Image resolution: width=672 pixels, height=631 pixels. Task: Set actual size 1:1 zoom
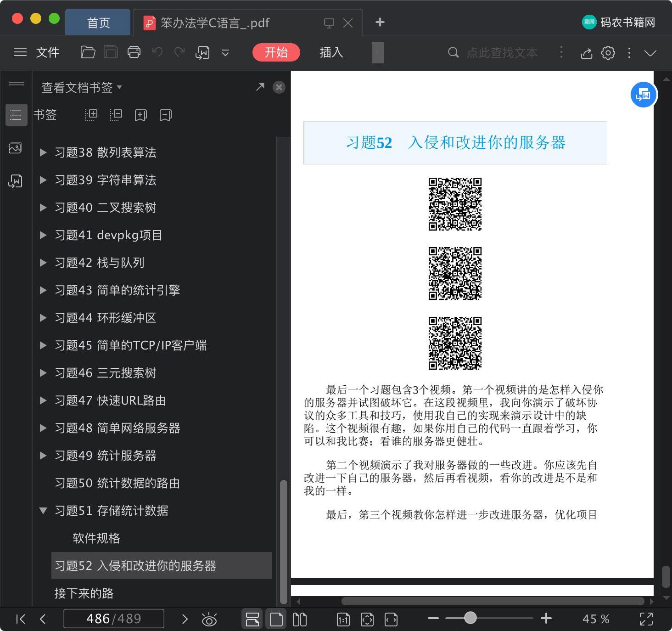pyautogui.click(x=343, y=620)
